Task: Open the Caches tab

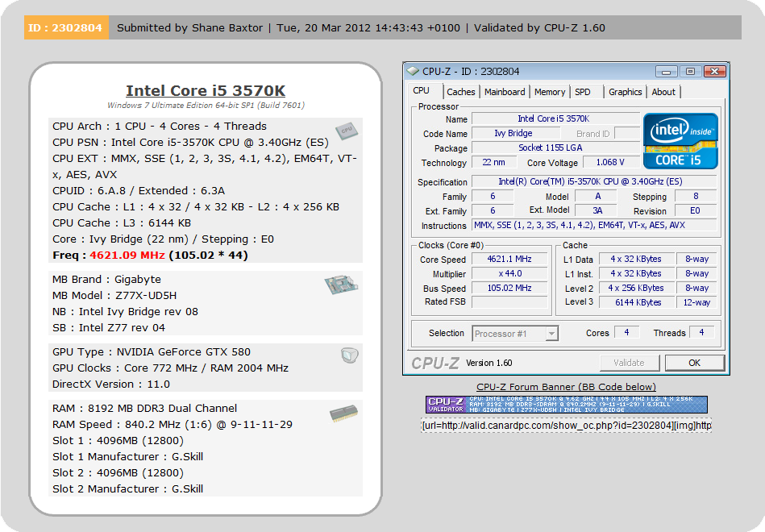Action: pyautogui.click(x=460, y=92)
